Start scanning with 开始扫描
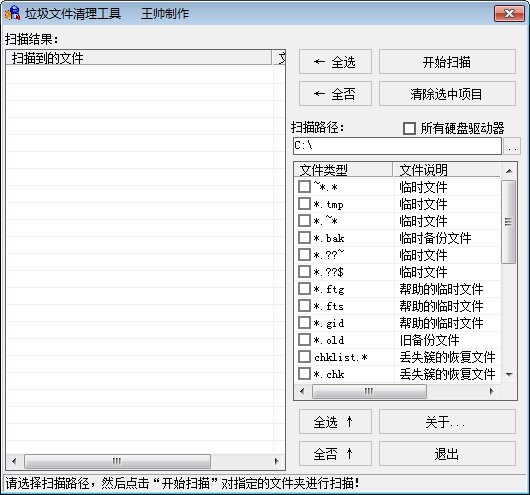Viewport: 530px width, 495px height. (447, 62)
